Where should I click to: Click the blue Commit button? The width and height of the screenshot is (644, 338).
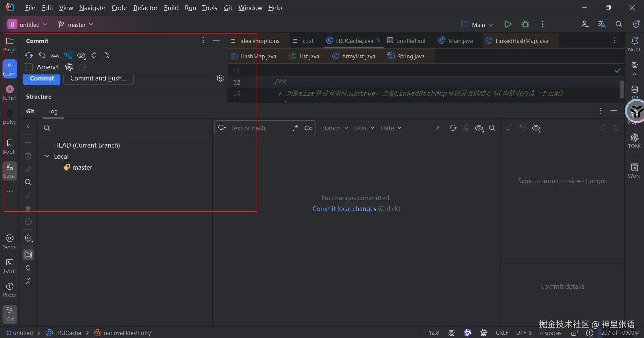pos(42,78)
